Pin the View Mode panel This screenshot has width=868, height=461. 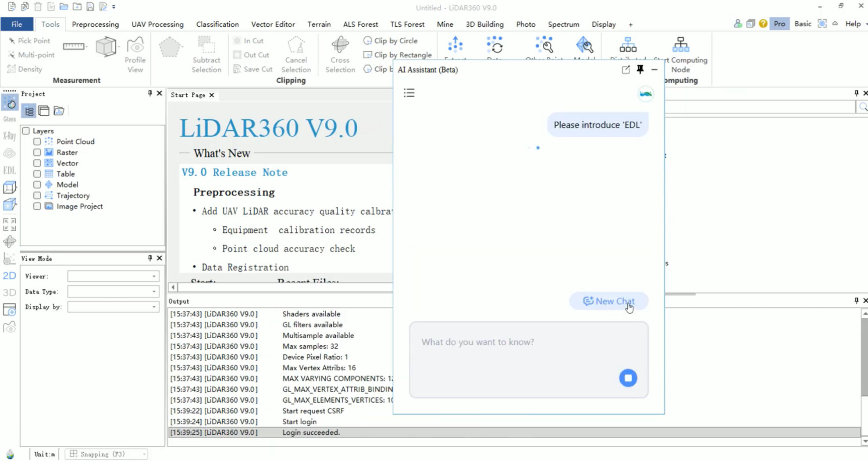pos(150,258)
